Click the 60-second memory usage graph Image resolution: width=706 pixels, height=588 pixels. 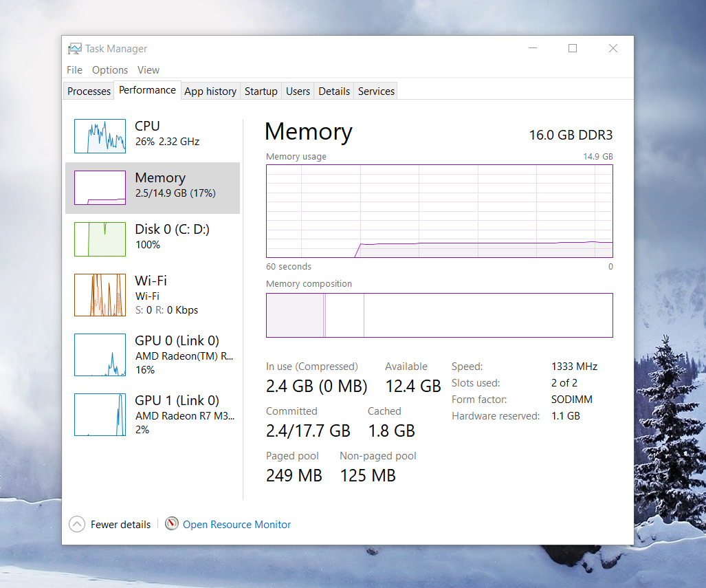439,211
